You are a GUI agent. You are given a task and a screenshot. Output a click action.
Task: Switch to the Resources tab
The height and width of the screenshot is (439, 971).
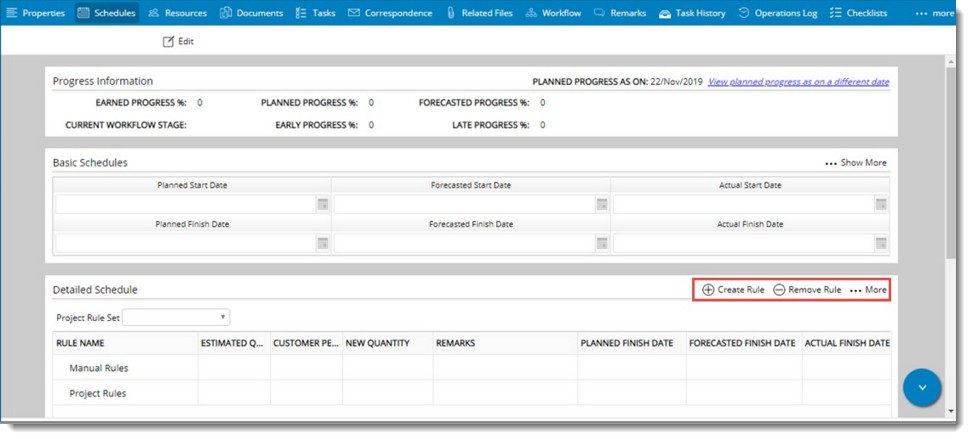click(x=177, y=13)
